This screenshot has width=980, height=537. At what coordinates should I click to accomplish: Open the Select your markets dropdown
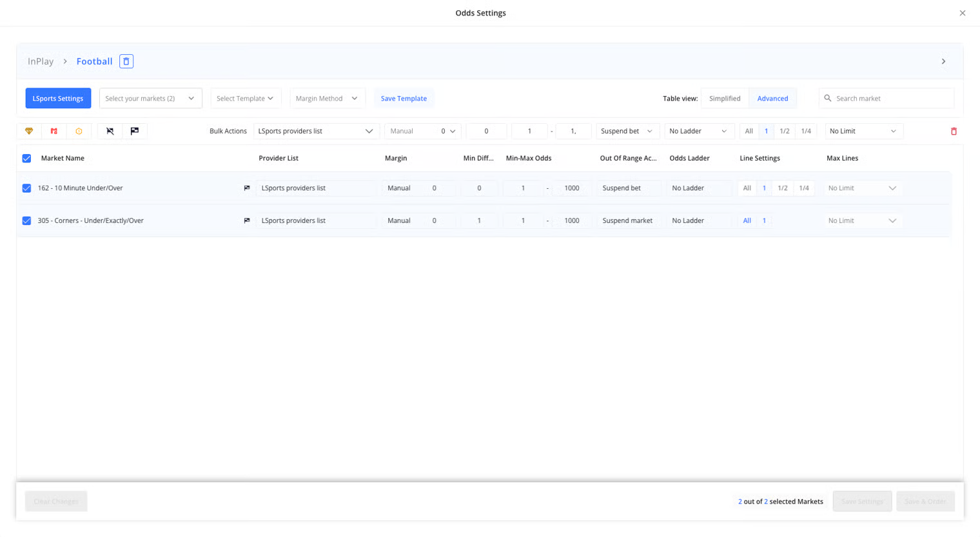tap(150, 99)
